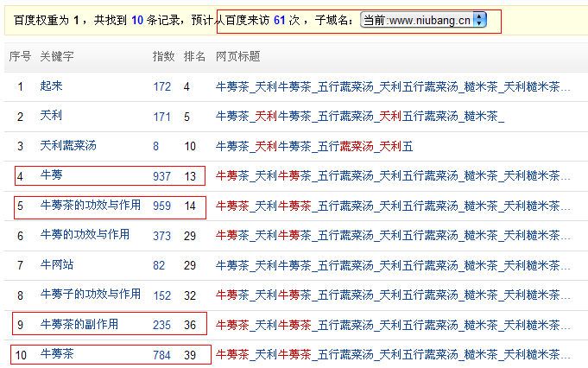Click index value 937 link
Screen dimensions: 588x368
click(x=161, y=176)
